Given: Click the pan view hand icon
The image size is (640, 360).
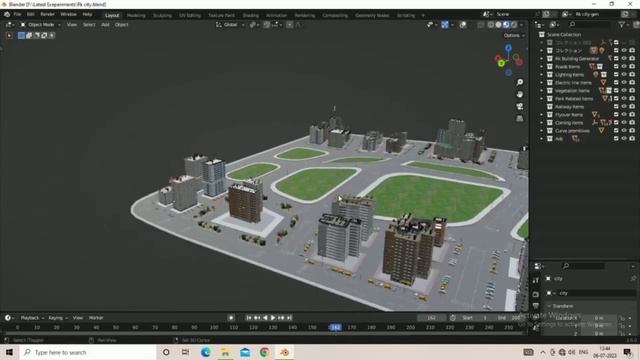Looking at the screenshot, I should 520,94.
